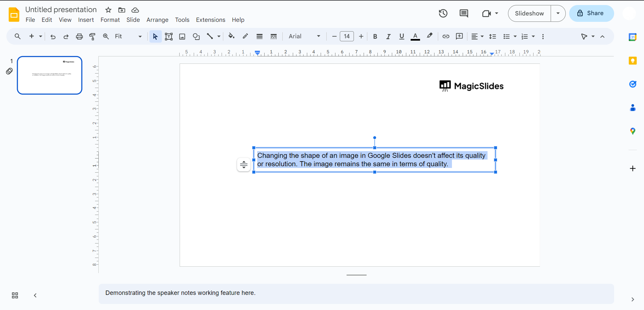Select slide 1 thumbnail
Screen dimensions: 644x310
[50, 75]
